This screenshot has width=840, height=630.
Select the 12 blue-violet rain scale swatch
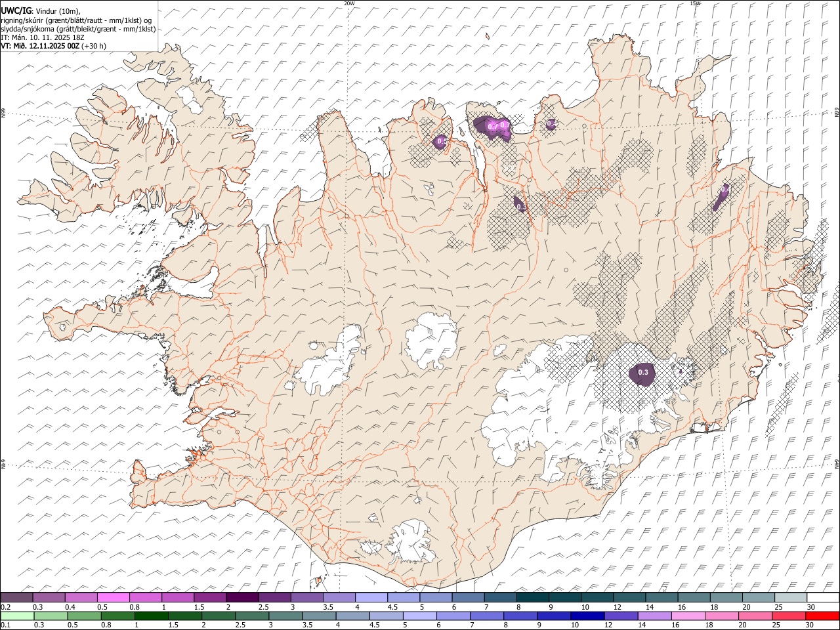621,616
